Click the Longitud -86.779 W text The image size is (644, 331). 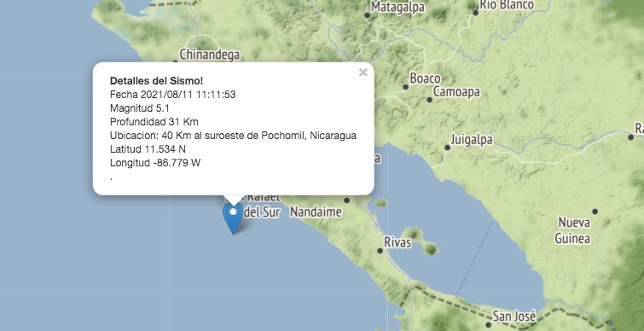tap(155, 163)
